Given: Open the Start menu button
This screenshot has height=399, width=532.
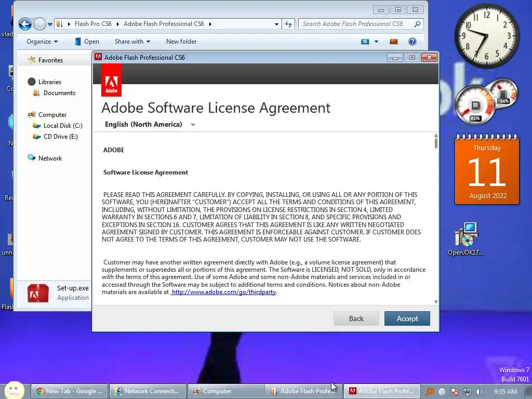Looking at the screenshot, I should 14,390.
